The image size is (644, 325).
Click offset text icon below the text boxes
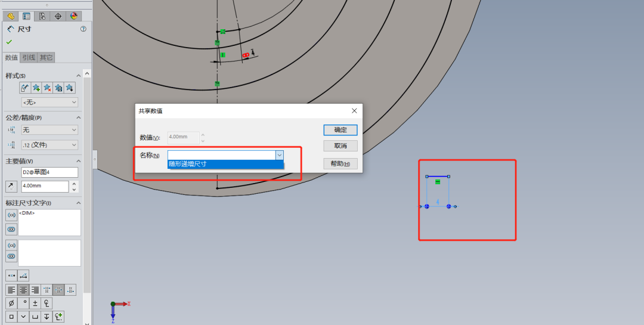23,276
